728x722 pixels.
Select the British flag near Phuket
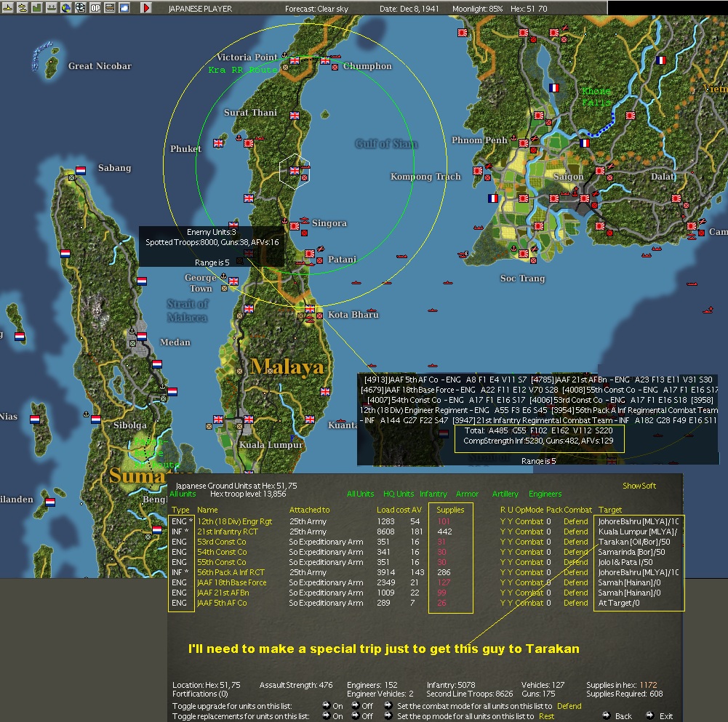(217, 143)
